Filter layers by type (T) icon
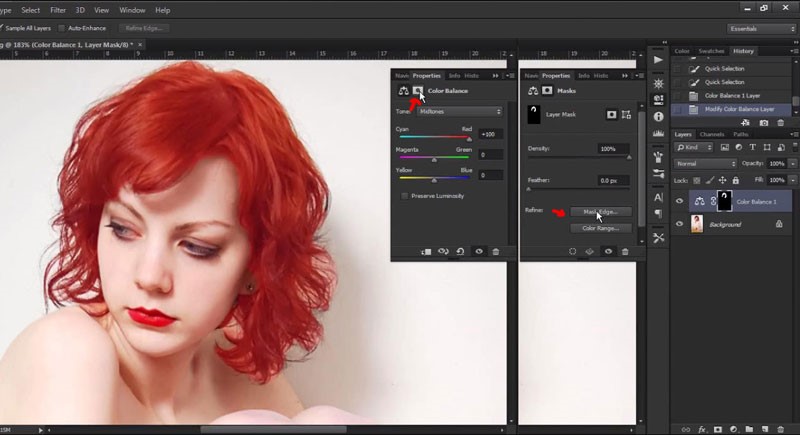The image size is (800, 435). coord(753,147)
